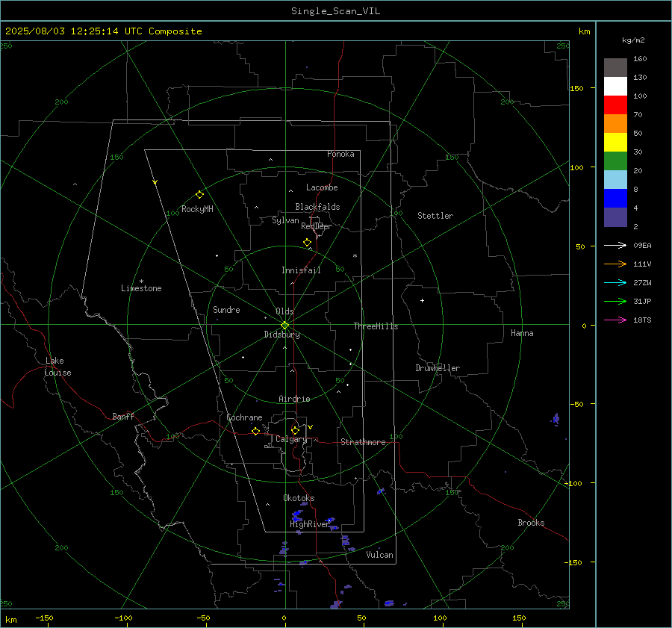The width and height of the screenshot is (672, 628).
Task: Click the Sundre town label
Action: pyautogui.click(x=226, y=309)
